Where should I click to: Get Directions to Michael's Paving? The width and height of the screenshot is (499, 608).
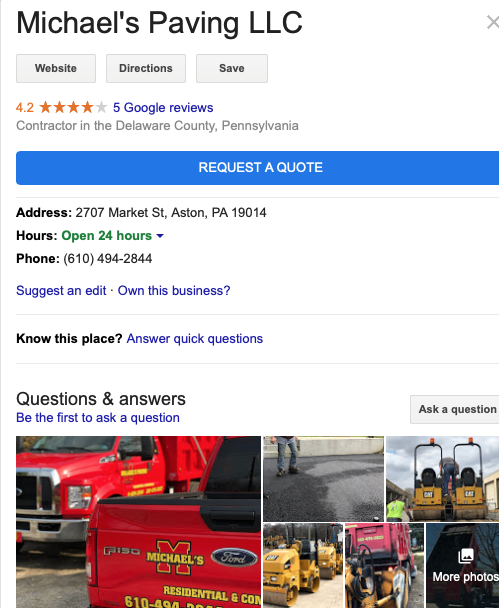[x=146, y=68]
